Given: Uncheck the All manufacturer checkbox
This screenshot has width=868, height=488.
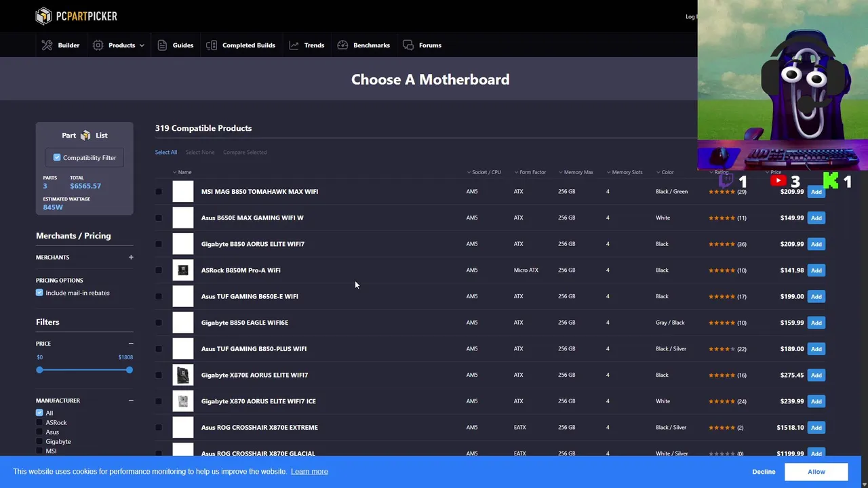Looking at the screenshot, I should (39, 413).
